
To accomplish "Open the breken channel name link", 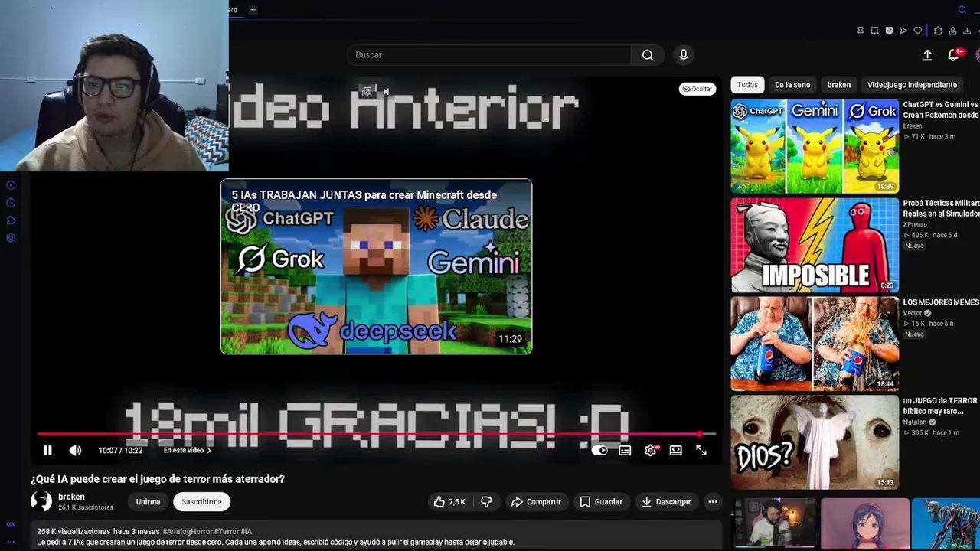I will click(71, 497).
